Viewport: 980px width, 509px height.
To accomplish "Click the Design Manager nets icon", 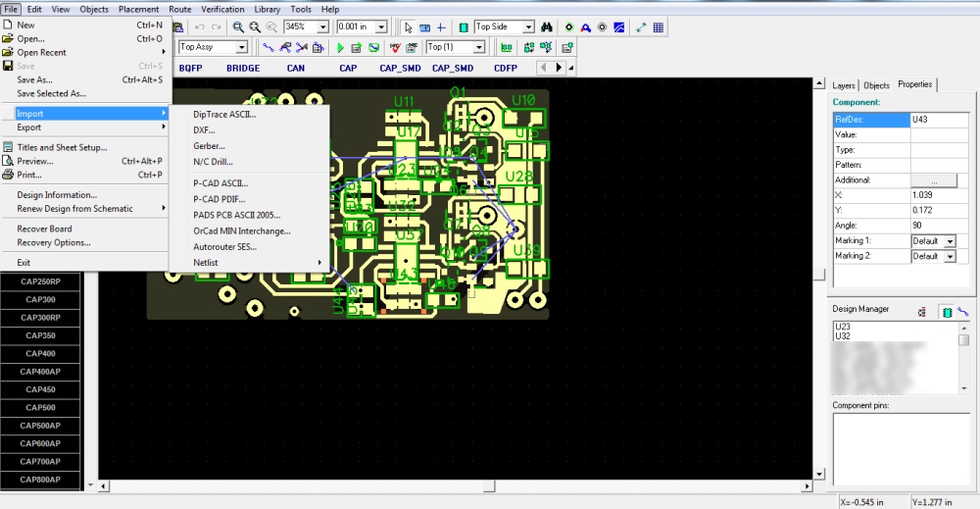I will coord(964,311).
